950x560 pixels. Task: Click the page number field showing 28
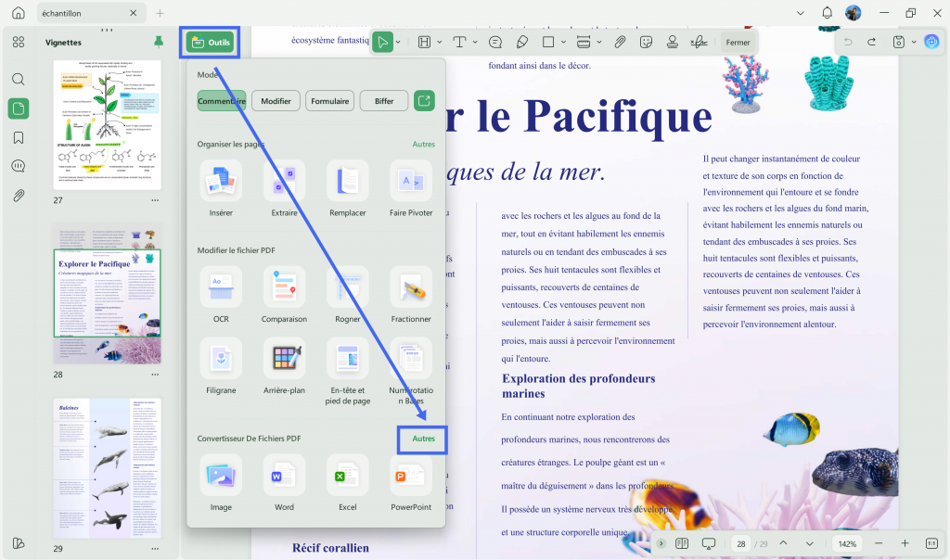pyautogui.click(x=741, y=543)
